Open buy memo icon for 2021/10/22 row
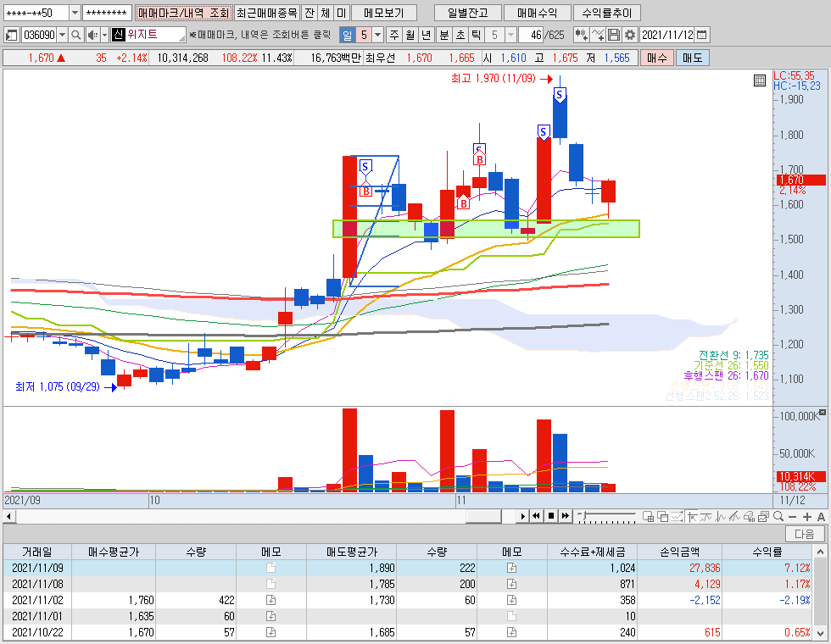 pos(270,632)
